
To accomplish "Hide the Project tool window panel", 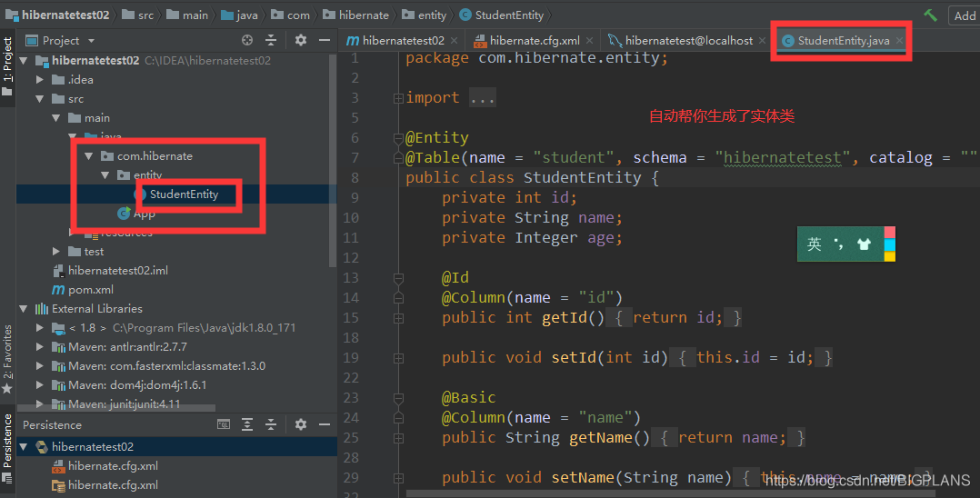I will [325, 40].
